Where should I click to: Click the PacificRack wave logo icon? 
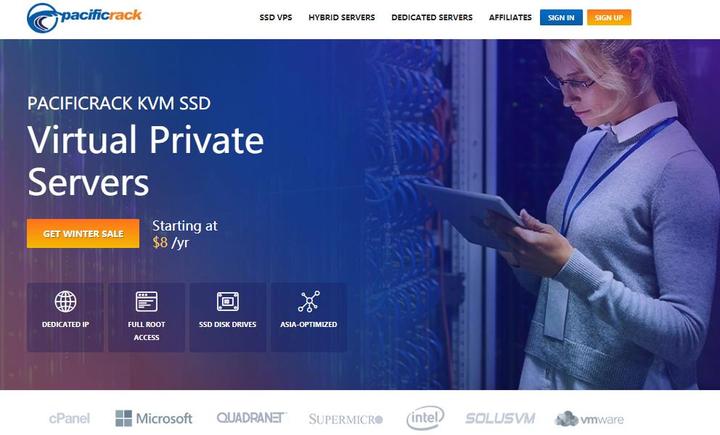[x=43, y=18]
